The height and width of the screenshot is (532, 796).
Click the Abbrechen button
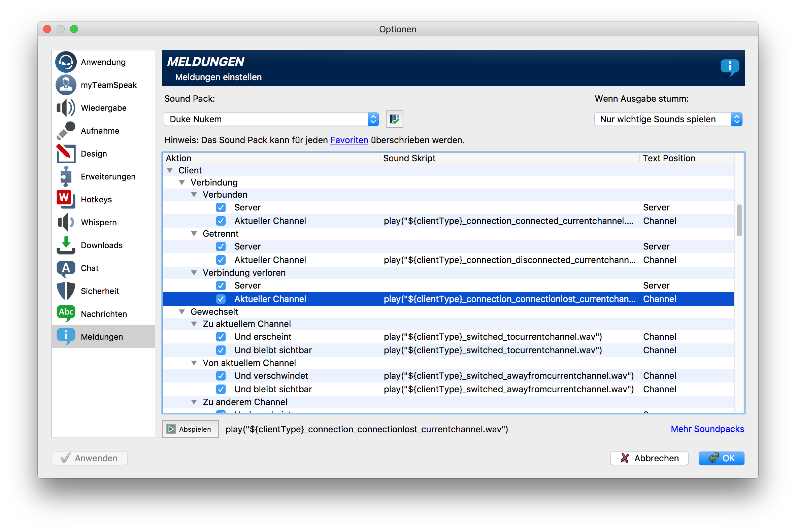(x=650, y=458)
